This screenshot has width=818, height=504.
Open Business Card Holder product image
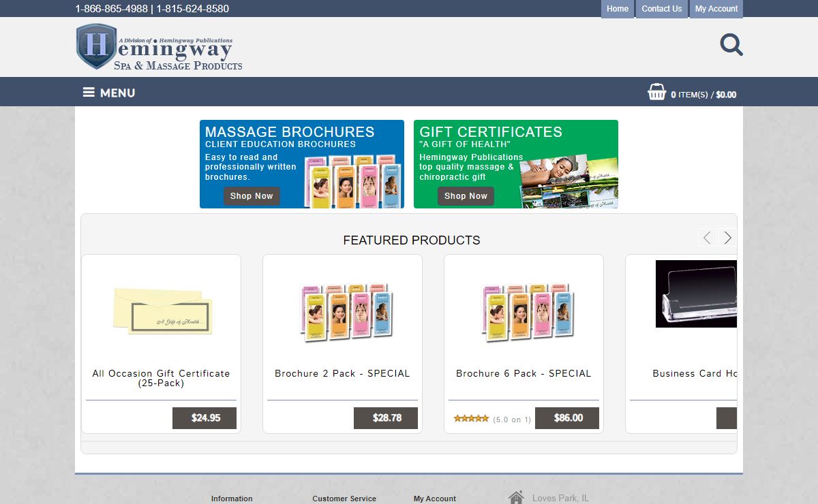tap(696, 294)
